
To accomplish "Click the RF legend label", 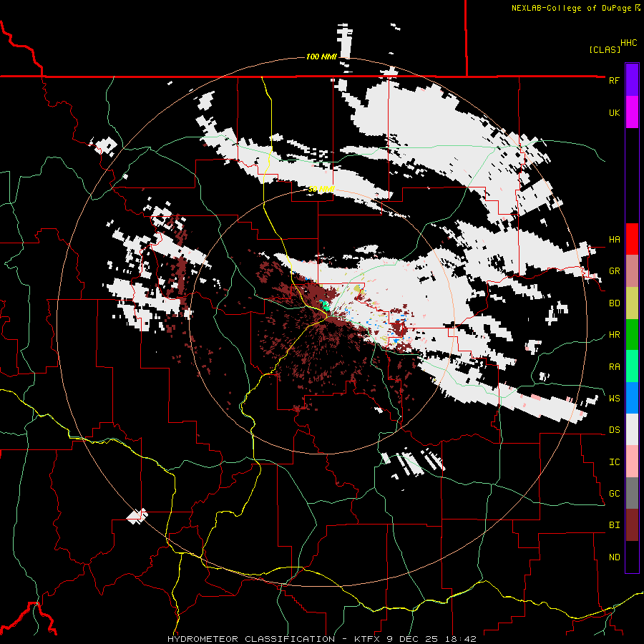I will click(614, 80).
